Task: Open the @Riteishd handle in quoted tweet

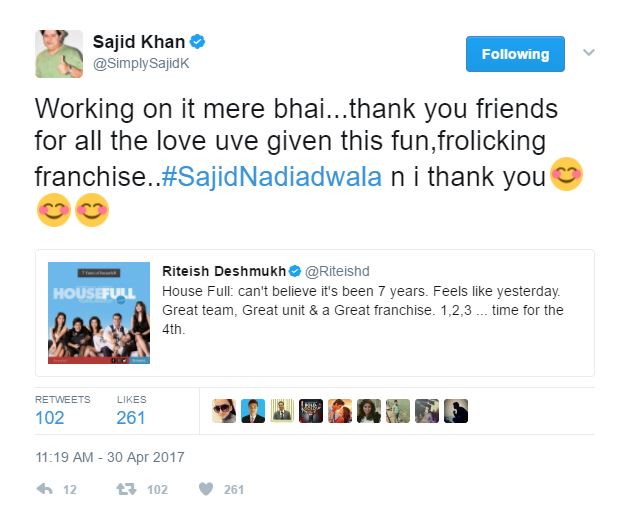Action: point(337,271)
